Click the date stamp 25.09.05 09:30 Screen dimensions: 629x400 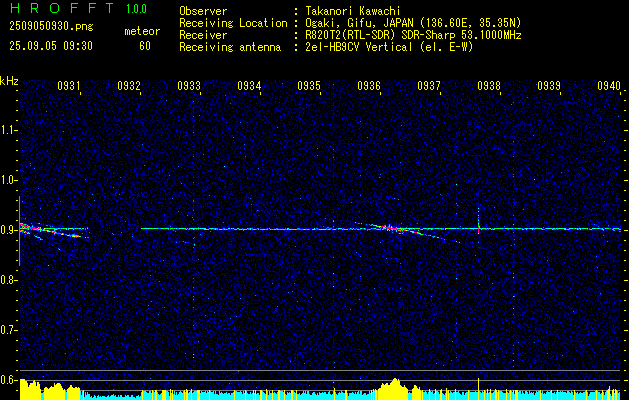point(51,46)
